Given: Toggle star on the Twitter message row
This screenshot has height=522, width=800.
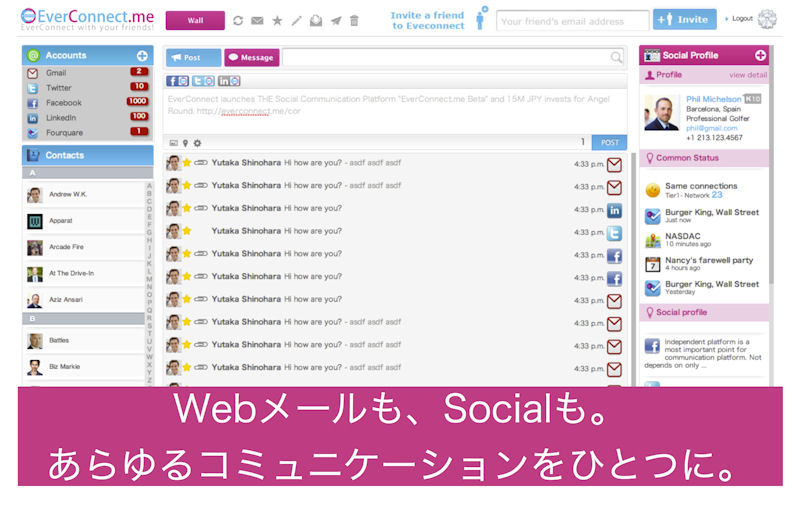Looking at the screenshot, I should point(187,231).
